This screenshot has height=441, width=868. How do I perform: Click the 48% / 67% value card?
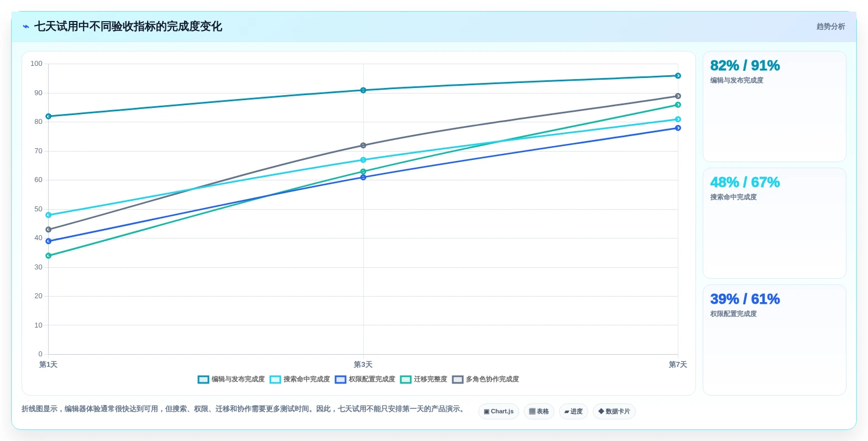774,224
